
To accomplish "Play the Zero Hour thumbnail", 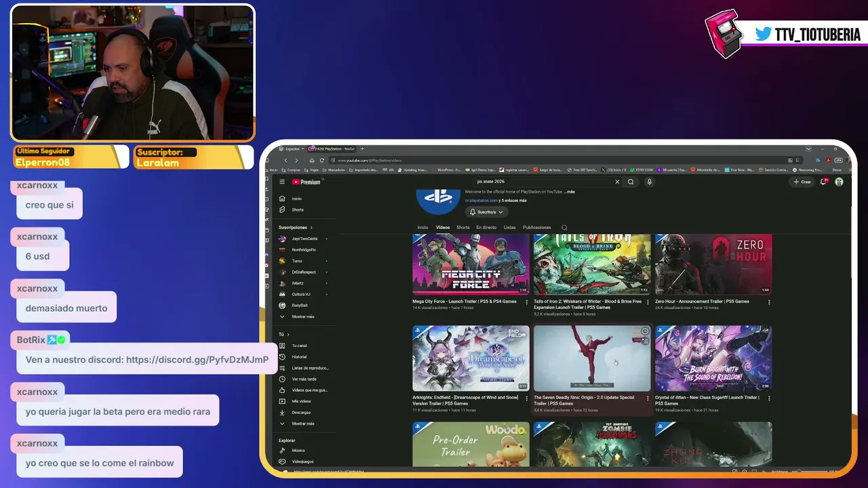I will (x=713, y=265).
